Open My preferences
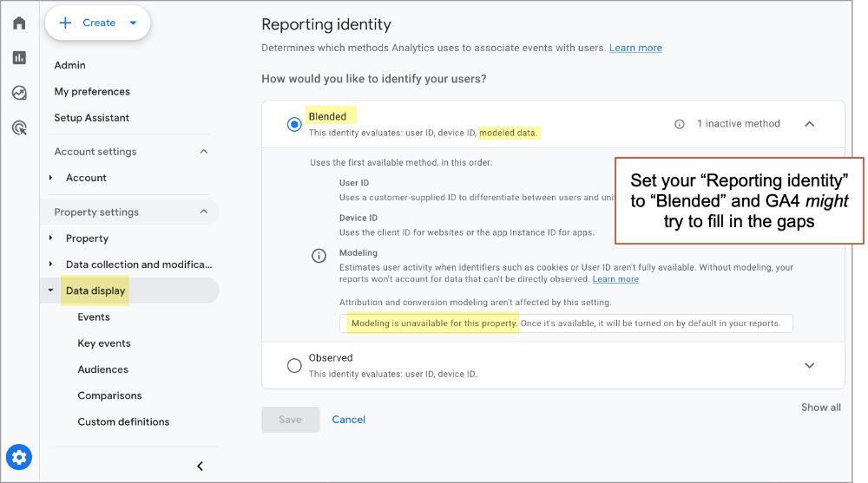 click(92, 91)
